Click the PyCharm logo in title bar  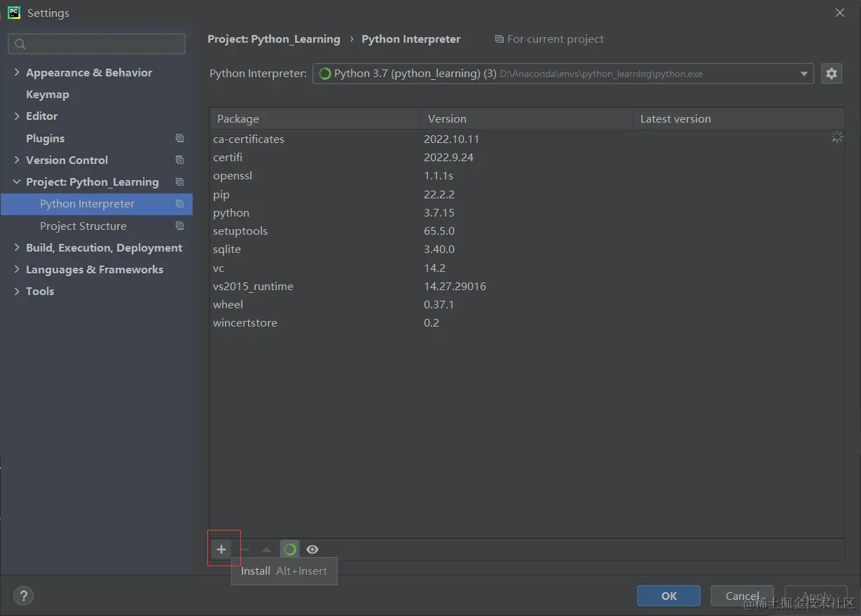(14, 13)
